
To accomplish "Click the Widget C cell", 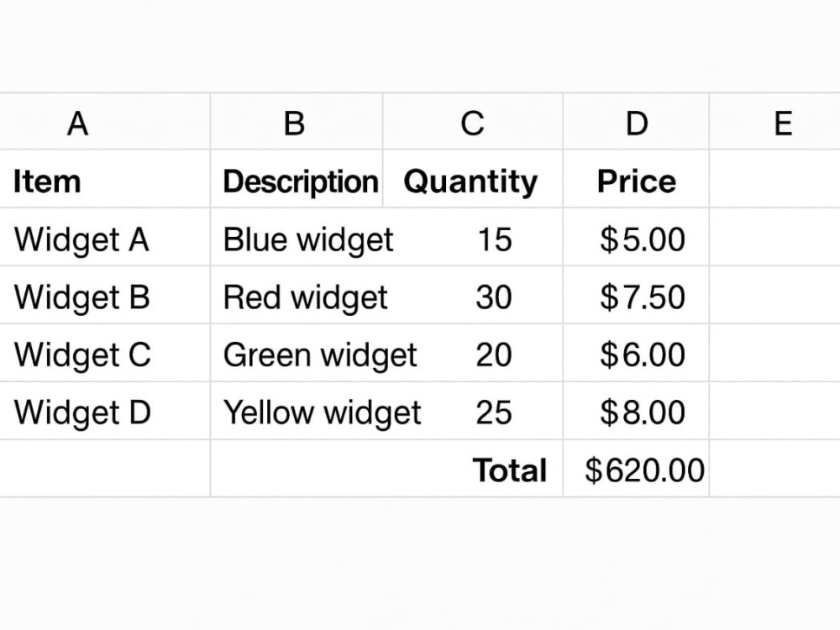I will pyautogui.click(x=104, y=353).
